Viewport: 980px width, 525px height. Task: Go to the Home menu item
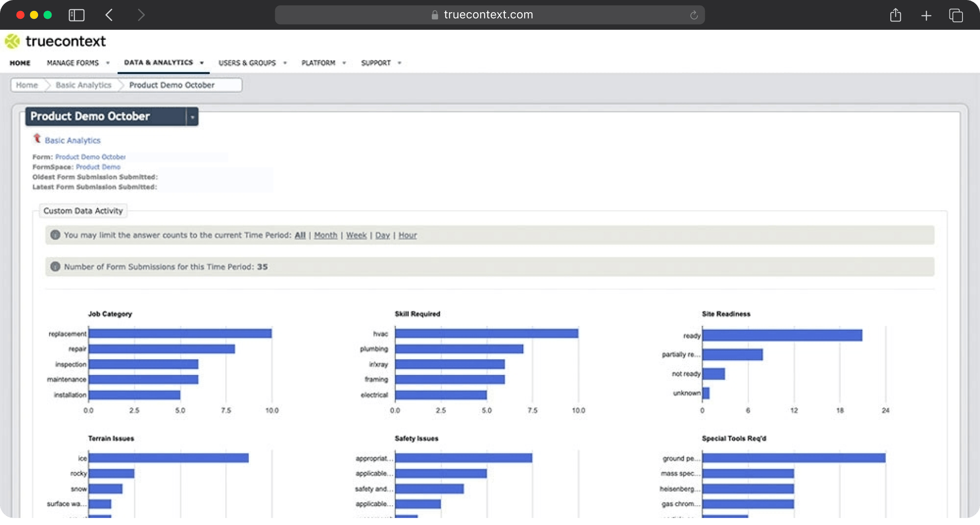point(20,63)
